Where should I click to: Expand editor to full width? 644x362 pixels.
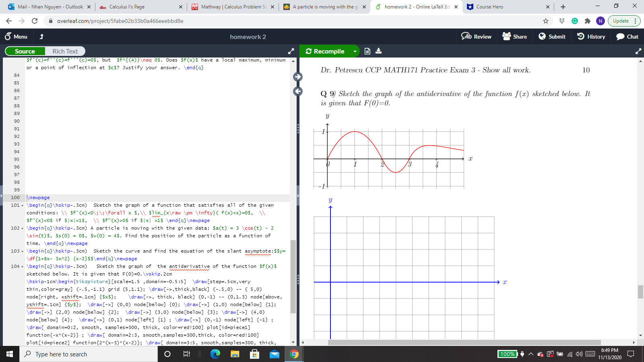coord(291,51)
